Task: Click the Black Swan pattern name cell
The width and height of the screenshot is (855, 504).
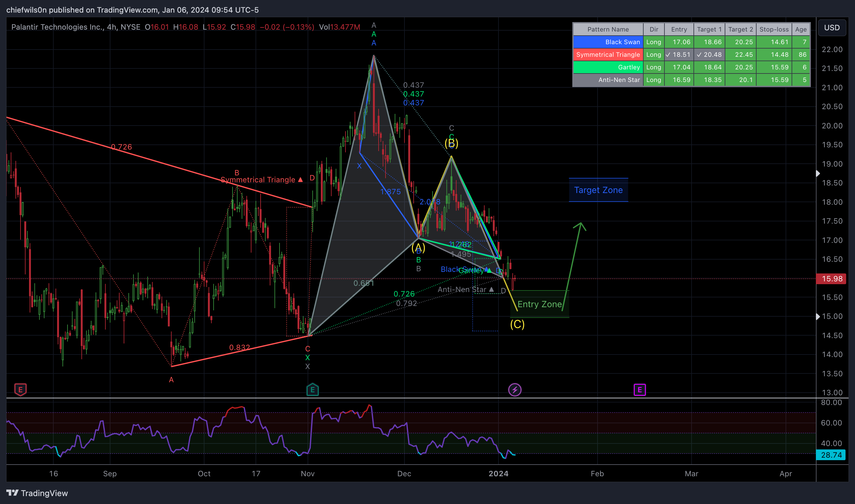Action: 608,42
